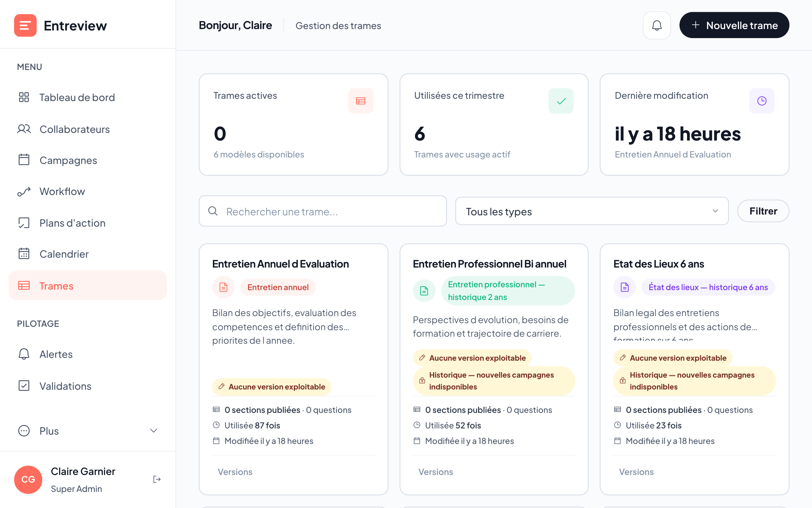The image size is (812, 508).
Task: Click the logout icon beside Claire Garnier
Action: (157, 479)
